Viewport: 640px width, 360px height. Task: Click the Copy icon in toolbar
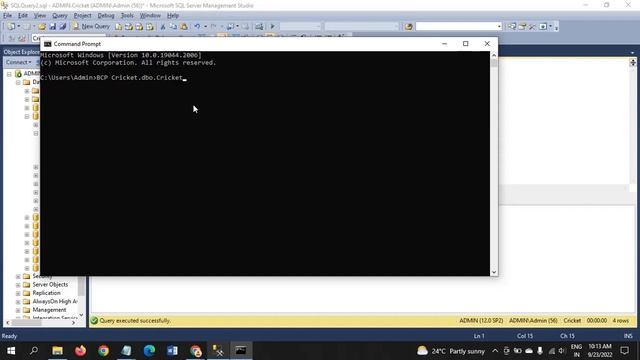point(173,27)
